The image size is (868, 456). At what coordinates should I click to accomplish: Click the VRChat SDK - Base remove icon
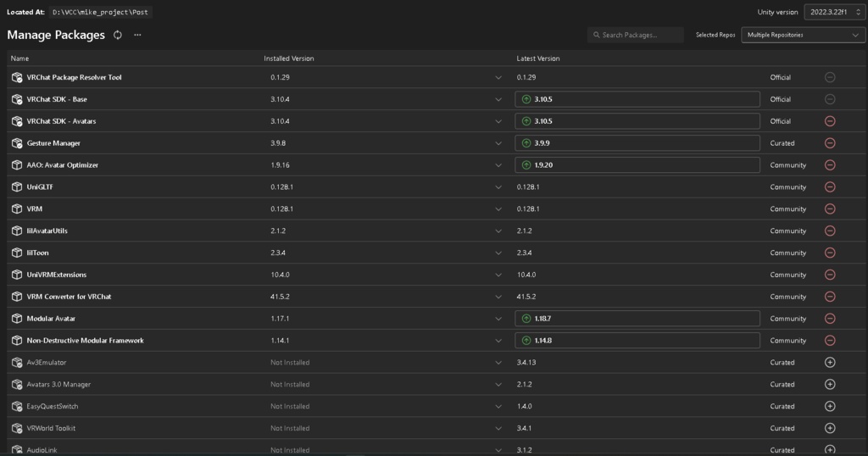coord(830,99)
